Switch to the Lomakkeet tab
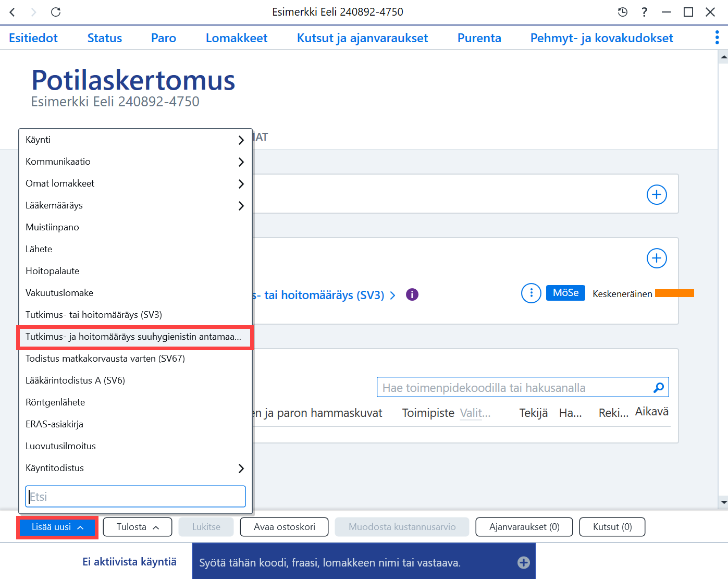Screen dimensions: 728x579 (x=237, y=38)
